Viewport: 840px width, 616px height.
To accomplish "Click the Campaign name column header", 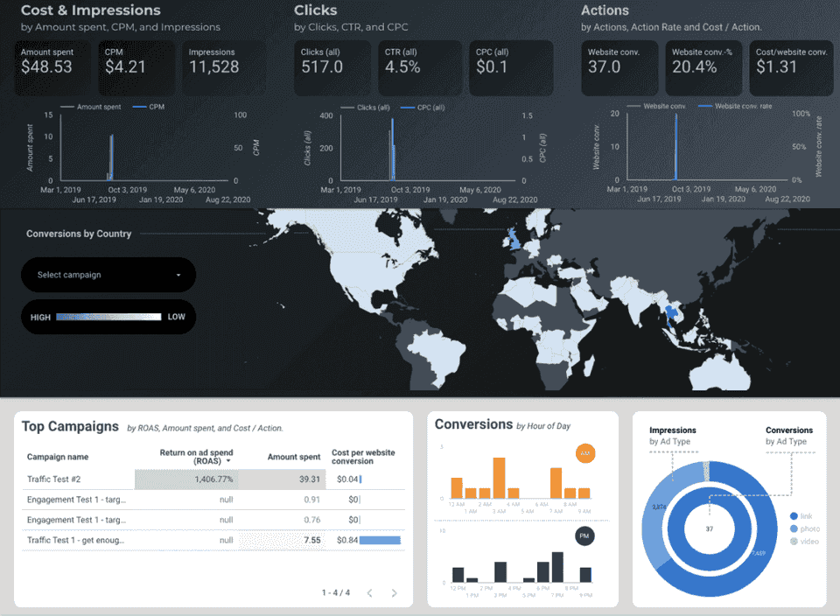I will [58, 457].
